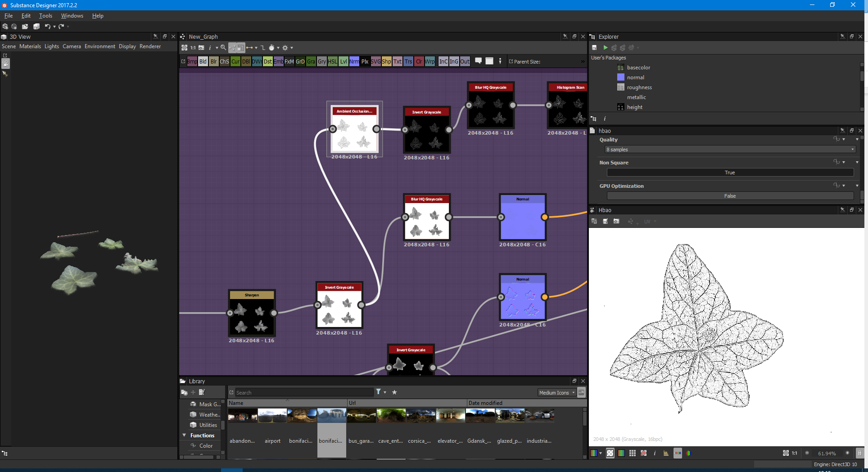868x472 pixels.
Task: Click the Ambient Occlusion node thumbnail
Action: [354, 134]
